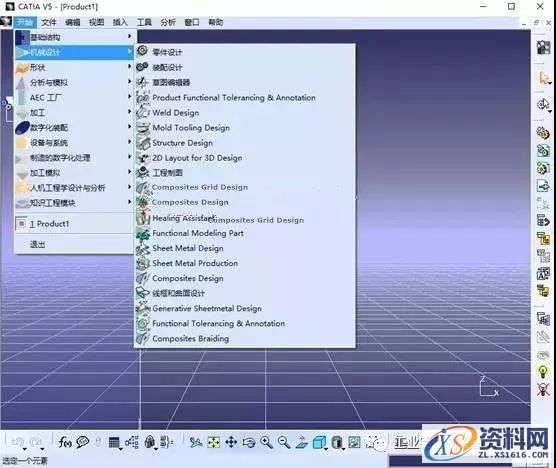Open the 帮助 (Help) menu
The image size is (556, 468).
[x=216, y=22]
